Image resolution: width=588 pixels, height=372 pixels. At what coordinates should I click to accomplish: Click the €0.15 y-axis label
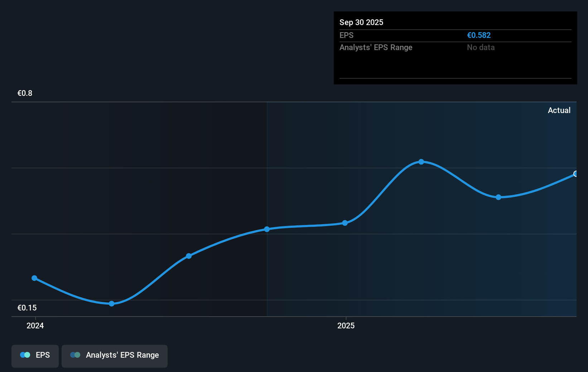coord(27,308)
